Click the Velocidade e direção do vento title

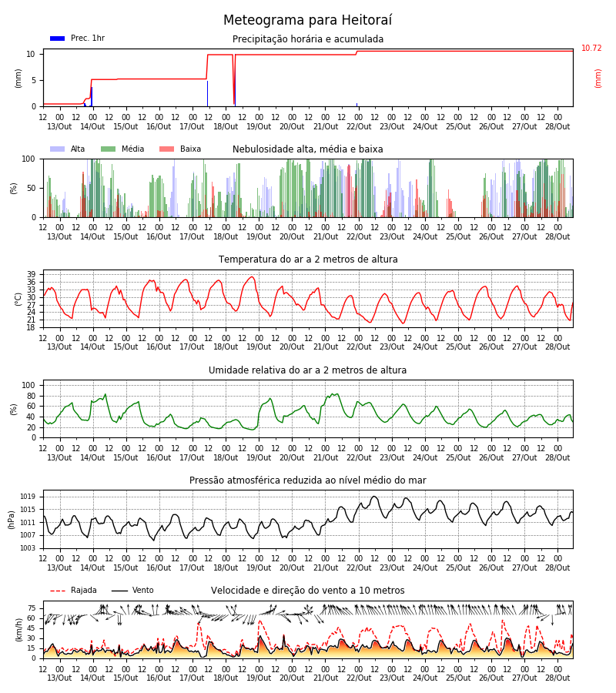(x=307, y=591)
